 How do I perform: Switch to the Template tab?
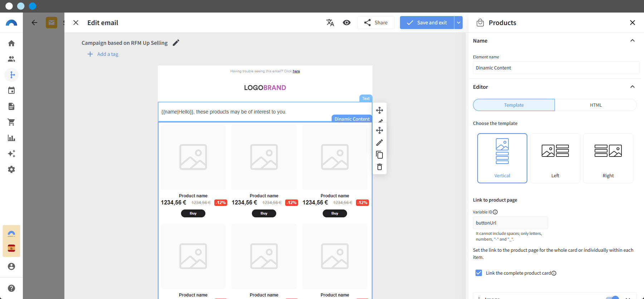tap(514, 105)
